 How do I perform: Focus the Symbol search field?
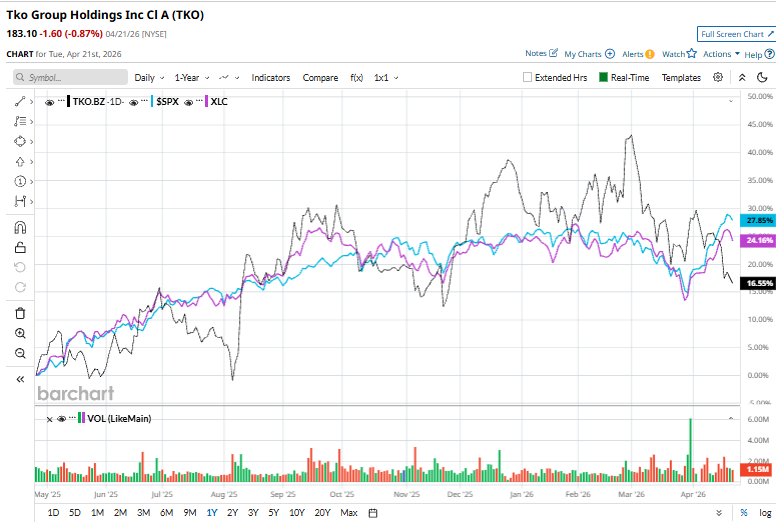(70, 77)
